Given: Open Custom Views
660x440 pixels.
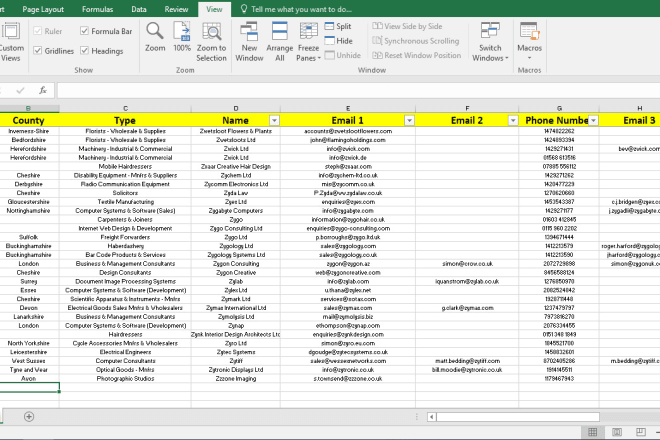Looking at the screenshot, I should [11, 42].
